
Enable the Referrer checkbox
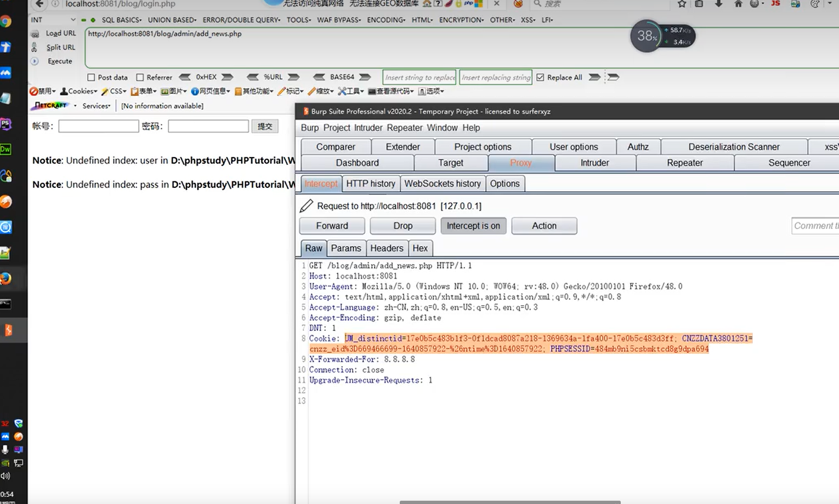[140, 77]
